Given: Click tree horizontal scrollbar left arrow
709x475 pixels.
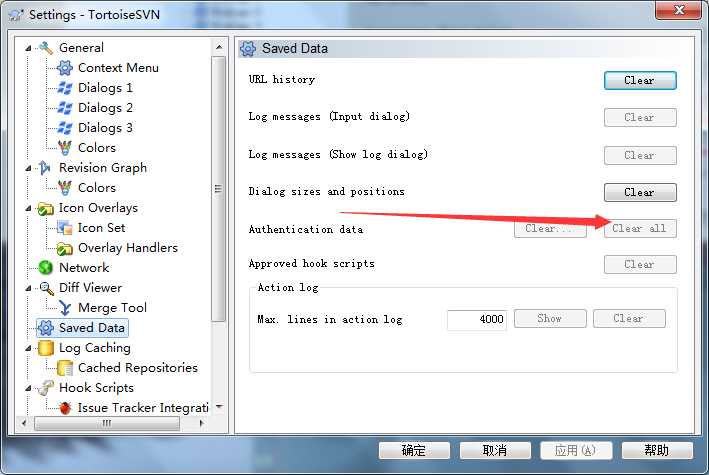Looking at the screenshot, I should pos(24,423).
